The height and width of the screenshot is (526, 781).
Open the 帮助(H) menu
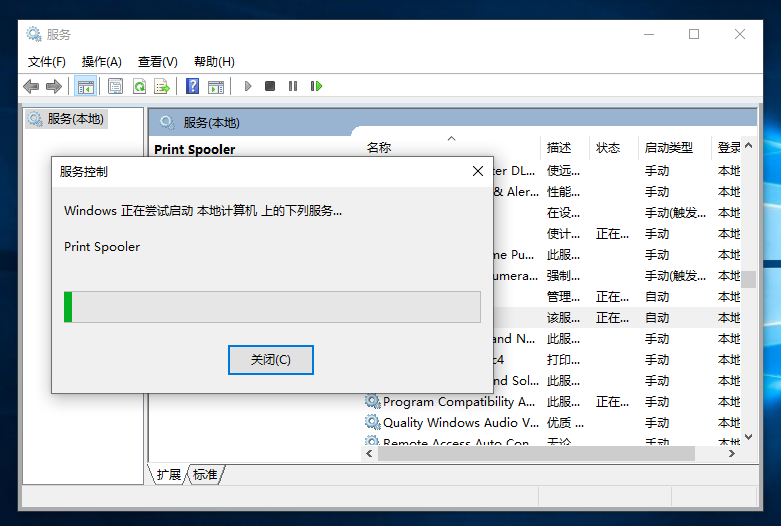214,62
